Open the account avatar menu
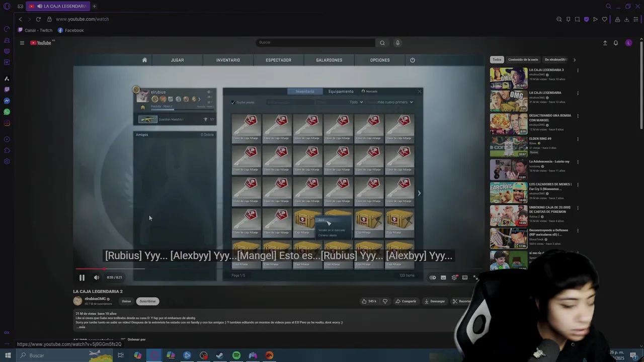 coord(628,43)
